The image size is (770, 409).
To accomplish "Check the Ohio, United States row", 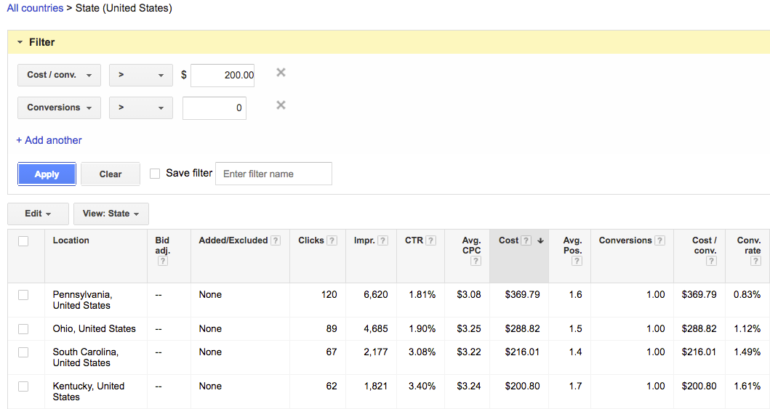I will pyautogui.click(x=23, y=329).
